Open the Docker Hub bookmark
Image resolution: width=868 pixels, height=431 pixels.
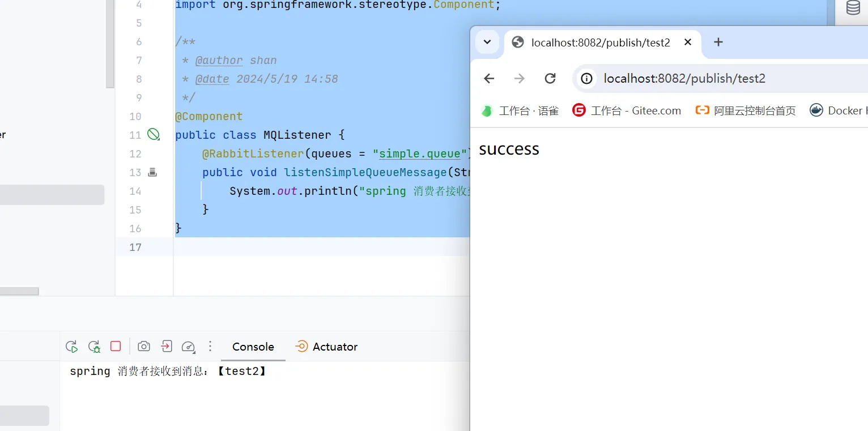(x=839, y=110)
